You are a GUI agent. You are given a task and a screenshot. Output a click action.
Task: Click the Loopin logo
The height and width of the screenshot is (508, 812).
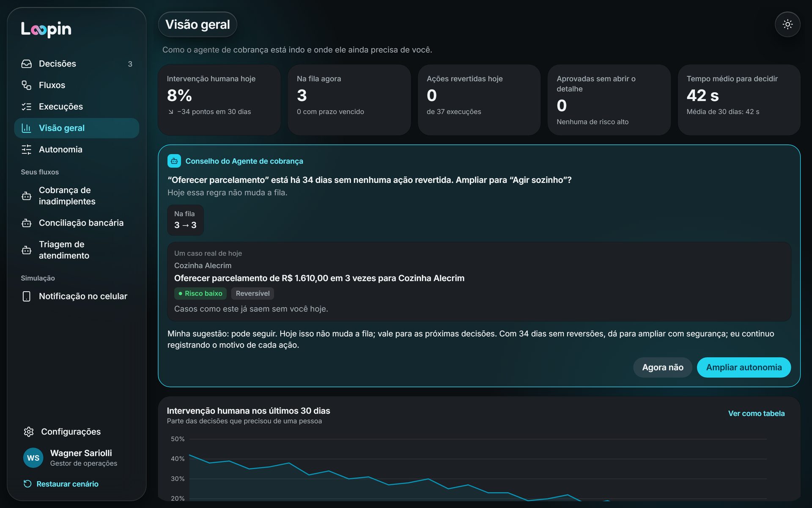[x=46, y=29]
